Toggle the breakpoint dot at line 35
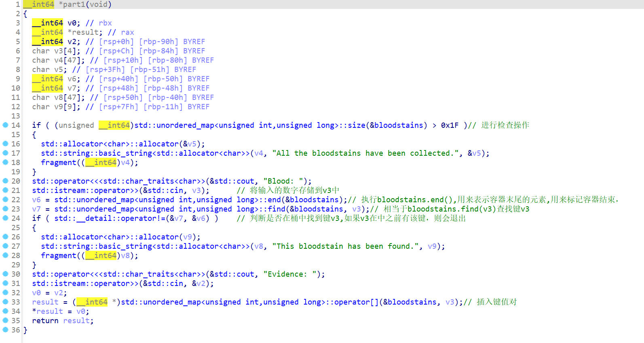Viewport: 644px width, 343px height. (x=5, y=320)
